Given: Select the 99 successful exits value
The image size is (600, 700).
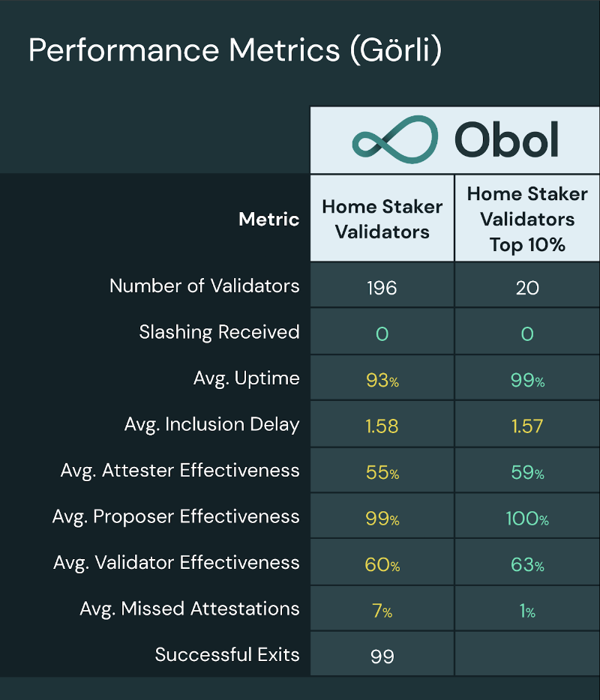Looking at the screenshot, I should coord(382,657).
